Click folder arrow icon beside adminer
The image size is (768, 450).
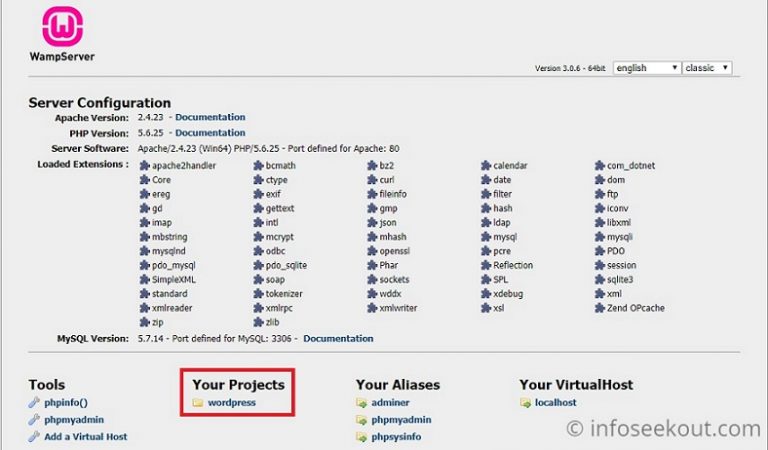[x=361, y=403]
